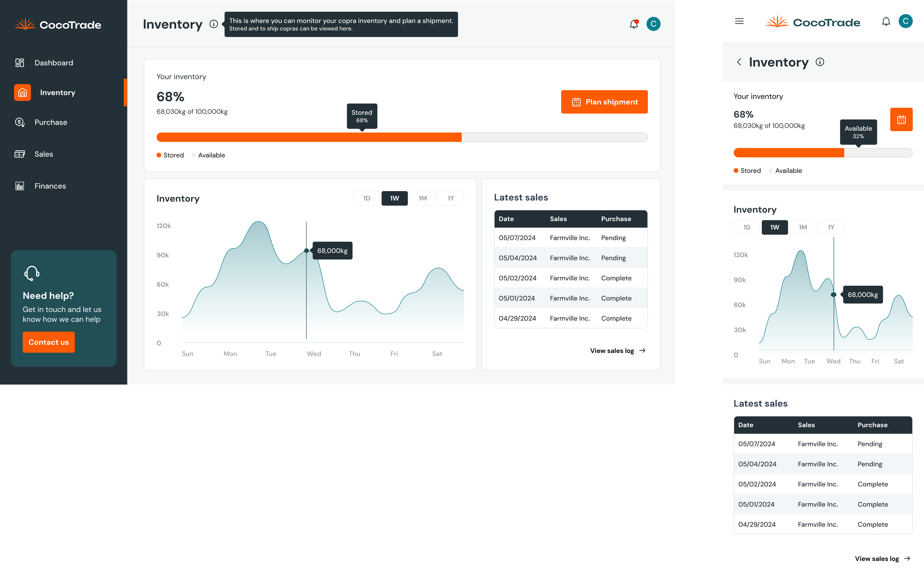Screen dimensions: 924x578
Task: Click the info icon beside desktop Inventory title
Action: click(x=214, y=24)
